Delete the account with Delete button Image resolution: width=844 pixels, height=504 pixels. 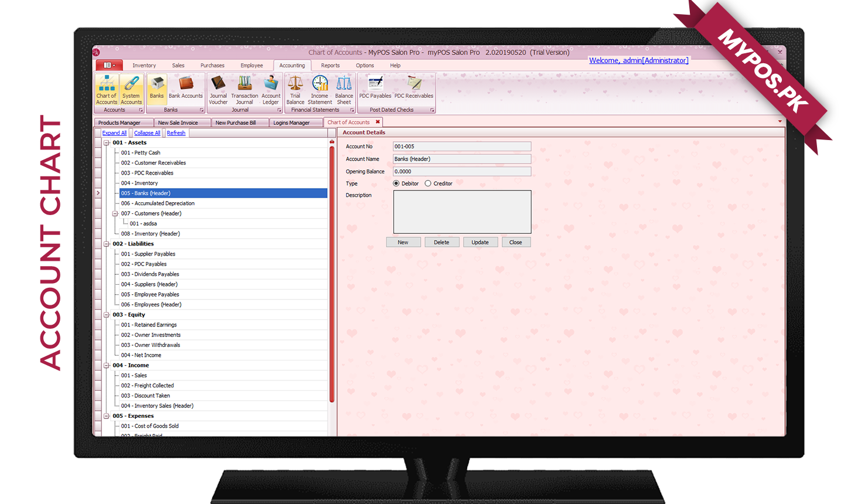click(x=441, y=242)
